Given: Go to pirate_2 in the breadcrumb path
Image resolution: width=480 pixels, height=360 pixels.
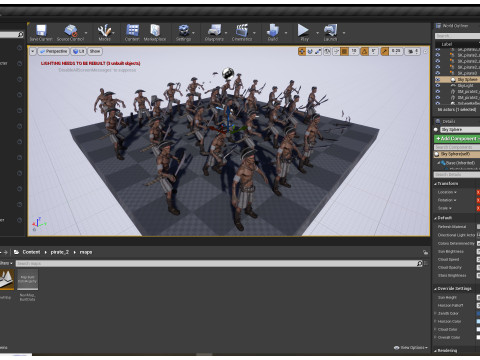Looking at the screenshot, I should coord(60,252).
